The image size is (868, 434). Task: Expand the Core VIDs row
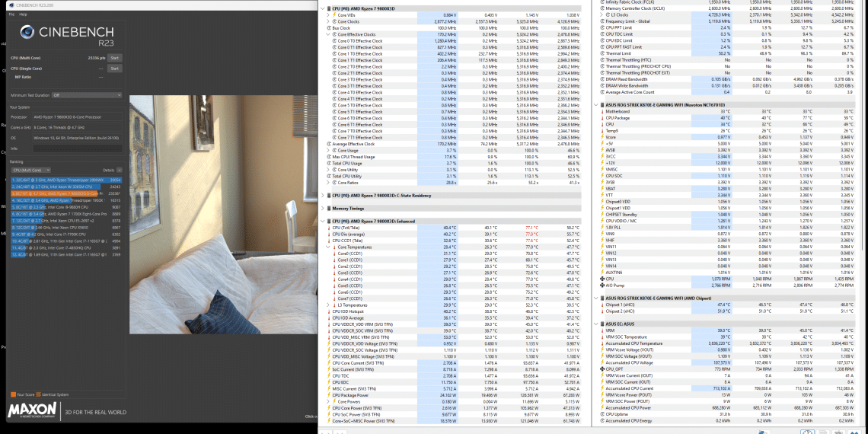328,15
